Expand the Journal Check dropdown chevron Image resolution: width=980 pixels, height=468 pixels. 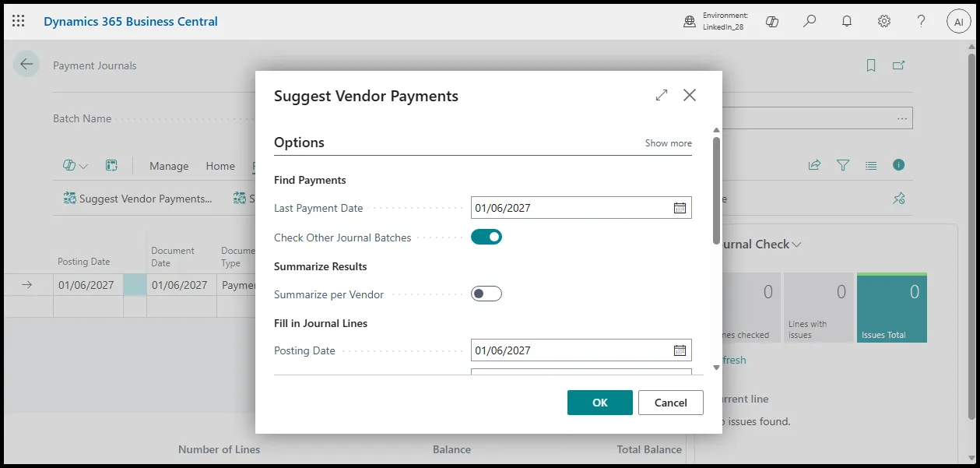[796, 245]
